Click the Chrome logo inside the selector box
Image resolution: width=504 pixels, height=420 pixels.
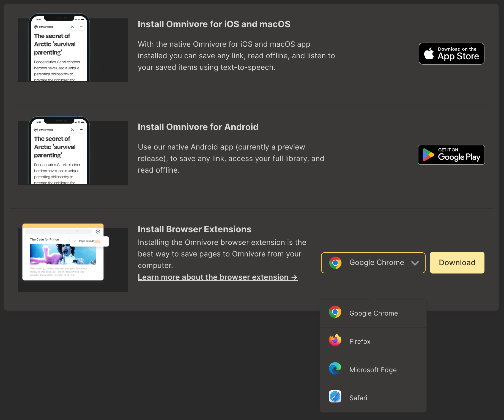tap(335, 263)
